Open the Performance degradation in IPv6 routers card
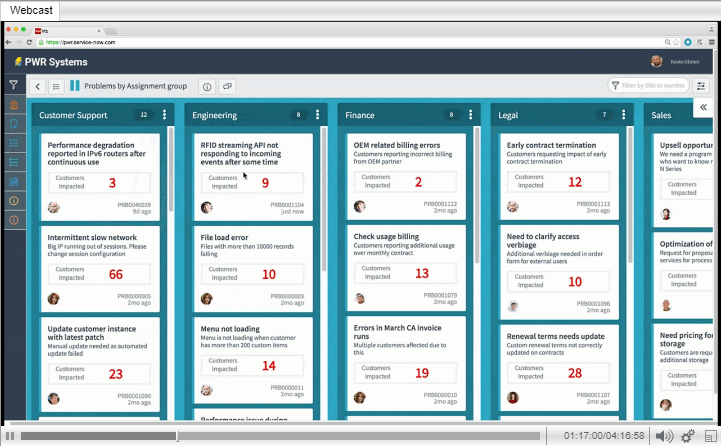This screenshot has width=721, height=446. [100, 177]
